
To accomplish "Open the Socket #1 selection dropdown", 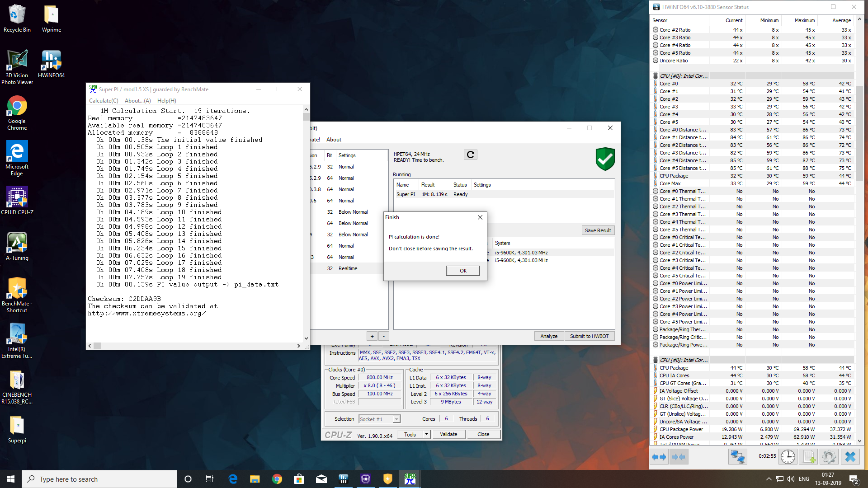I will [379, 419].
